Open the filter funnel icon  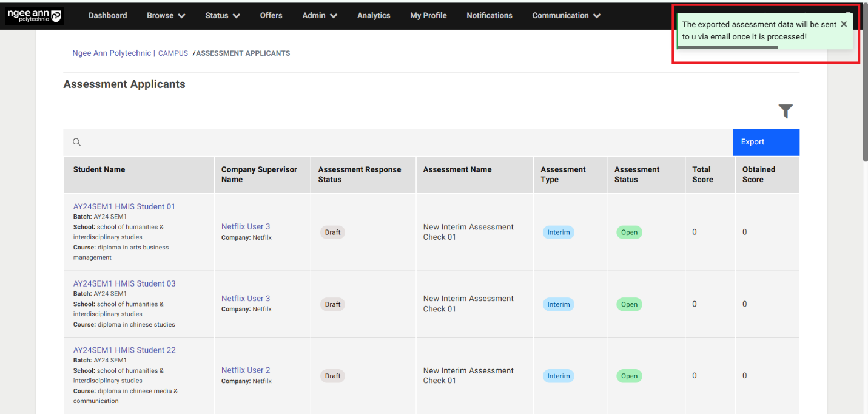click(786, 111)
